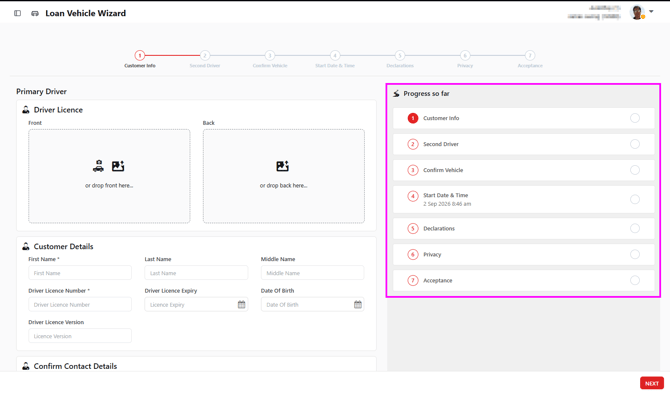Click the front licence drop zone text
Viewport: 670px width, 394px height.
click(109, 185)
